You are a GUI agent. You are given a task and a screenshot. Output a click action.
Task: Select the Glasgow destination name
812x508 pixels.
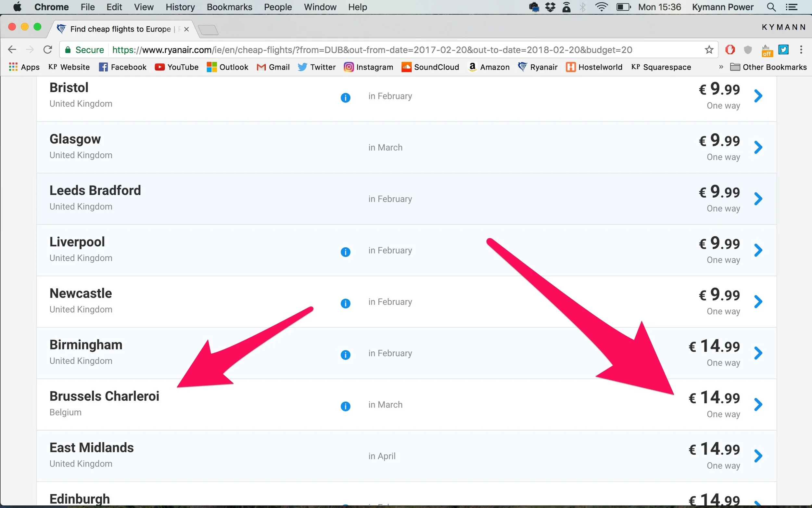click(75, 139)
